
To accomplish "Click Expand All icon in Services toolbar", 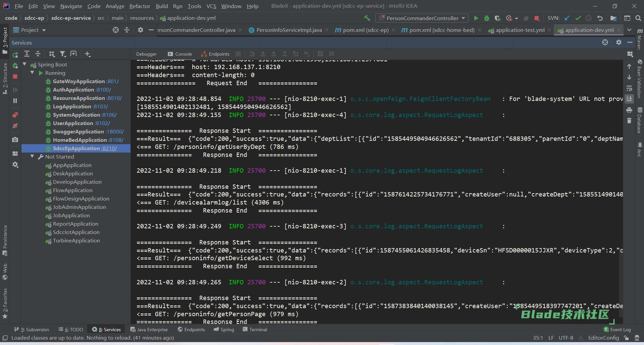I will coord(27,54).
